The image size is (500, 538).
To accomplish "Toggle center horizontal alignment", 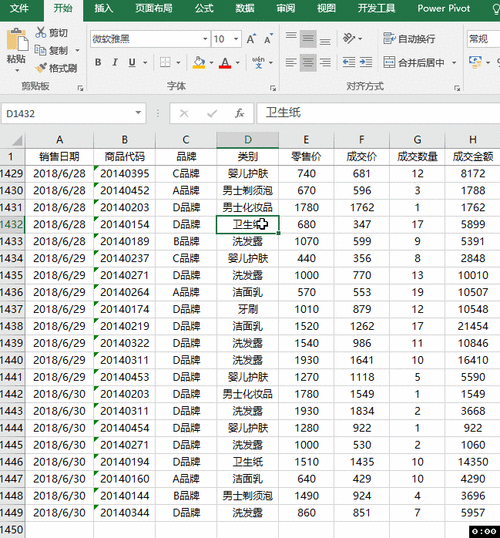I will (308, 62).
